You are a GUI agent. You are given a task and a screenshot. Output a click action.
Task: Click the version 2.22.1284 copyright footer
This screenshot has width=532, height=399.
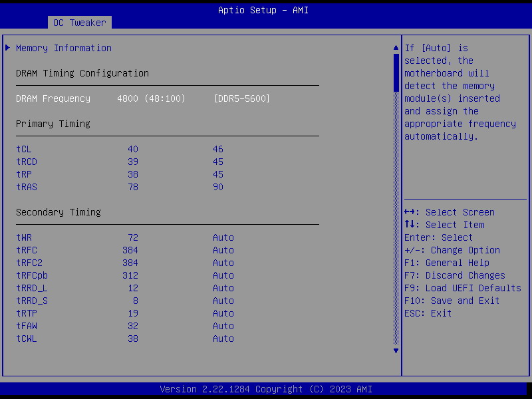point(266,389)
